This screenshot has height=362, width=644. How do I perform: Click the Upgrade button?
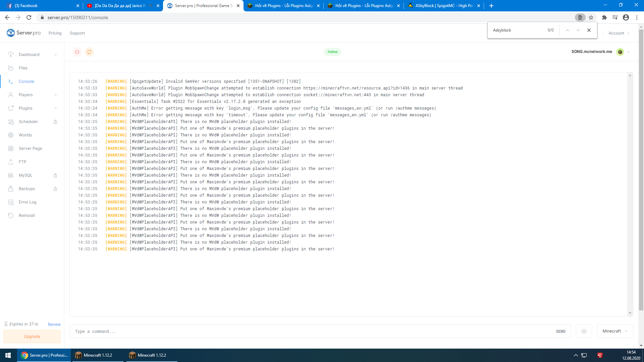tap(32, 337)
